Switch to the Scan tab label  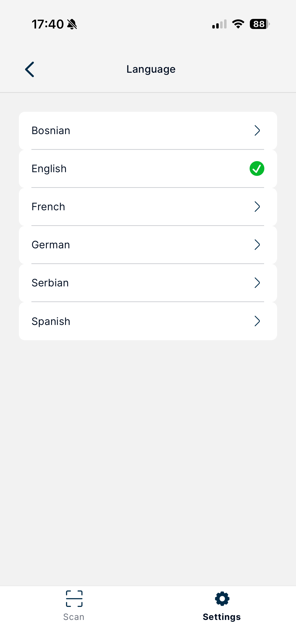pyautogui.click(x=74, y=617)
